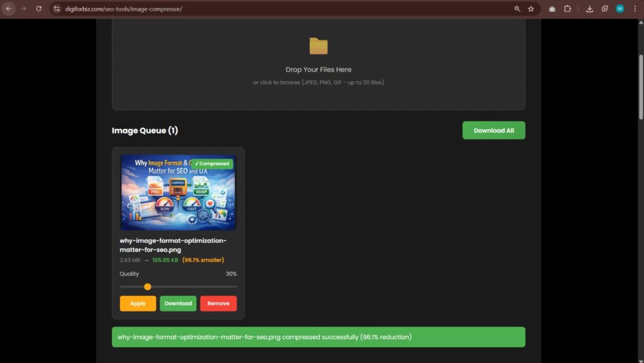Download the compressed image file
Image resolution: width=644 pixels, height=363 pixels.
pyautogui.click(x=178, y=303)
